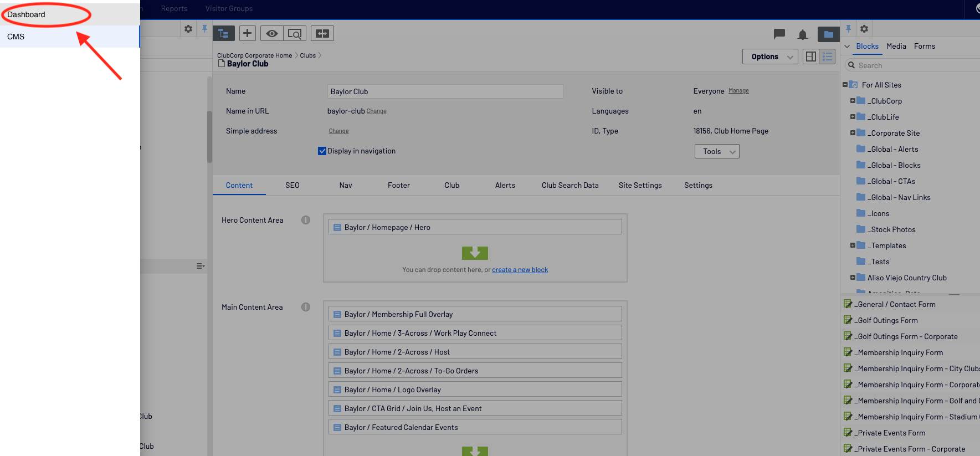This screenshot has height=456, width=980.
Task: Select Dashboard in the menu
Action: tap(70, 14)
